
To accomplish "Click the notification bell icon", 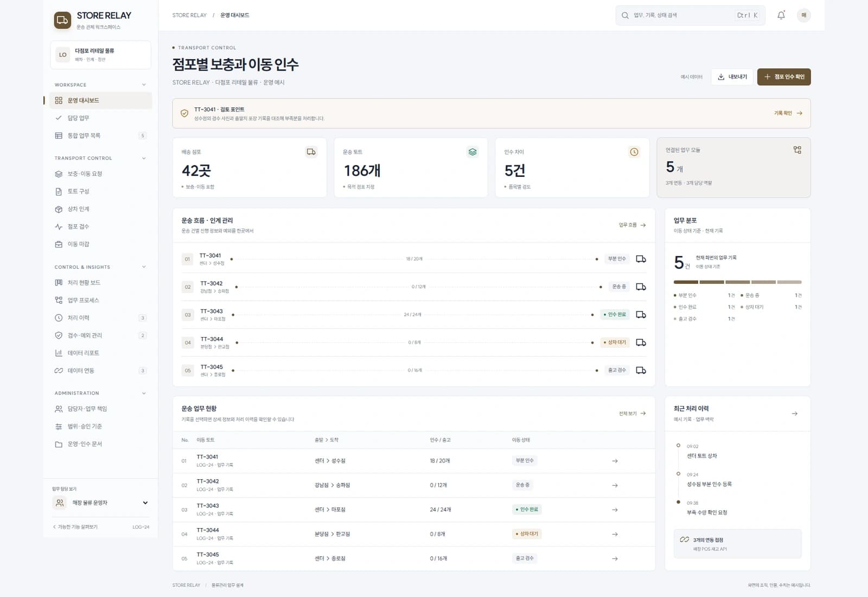I will point(781,15).
